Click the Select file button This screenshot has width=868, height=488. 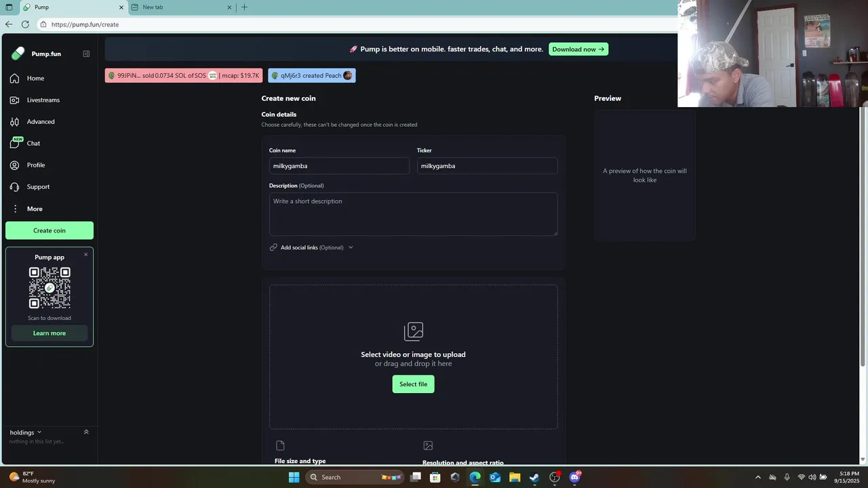click(414, 384)
